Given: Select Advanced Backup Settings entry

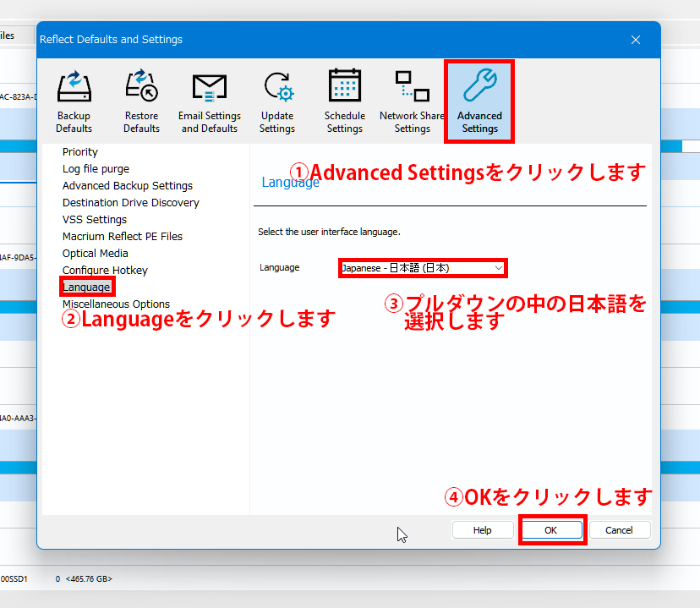Looking at the screenshot, I should tap(128, 186).
